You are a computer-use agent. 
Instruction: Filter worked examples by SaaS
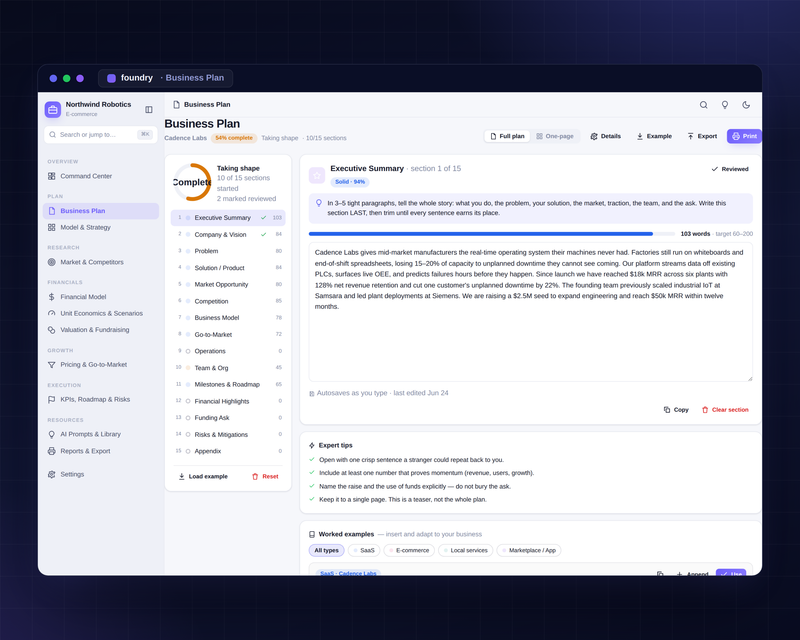(364, 550)
